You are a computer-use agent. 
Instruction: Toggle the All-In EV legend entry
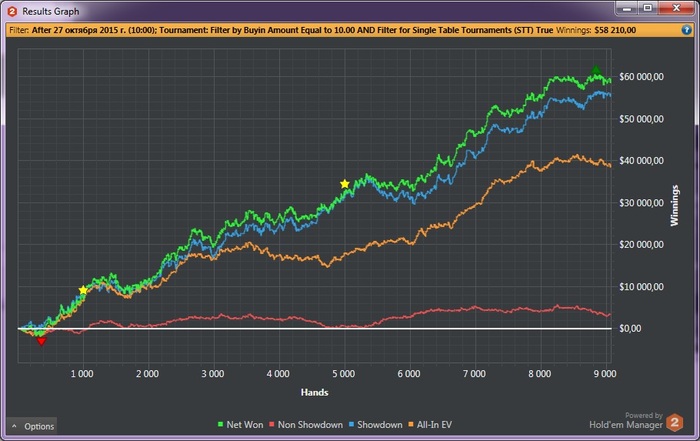pyautogui.click(x=430, y=424)
